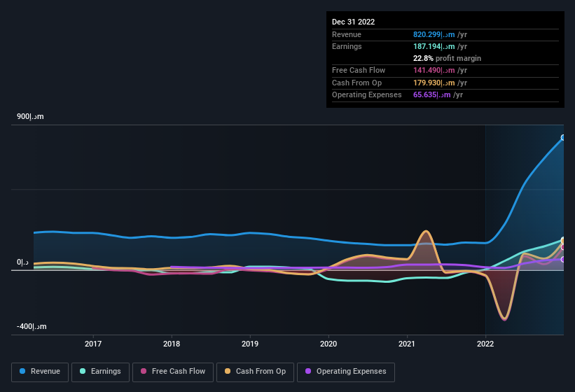575x392 pixels.
Task: Click the Cash From Op peak in 2021
Action: coord(425,231)
